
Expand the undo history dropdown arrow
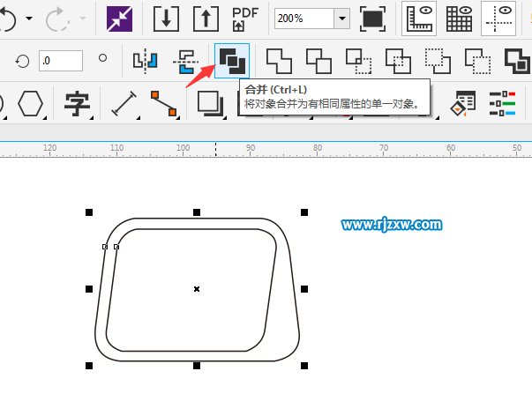29,19
